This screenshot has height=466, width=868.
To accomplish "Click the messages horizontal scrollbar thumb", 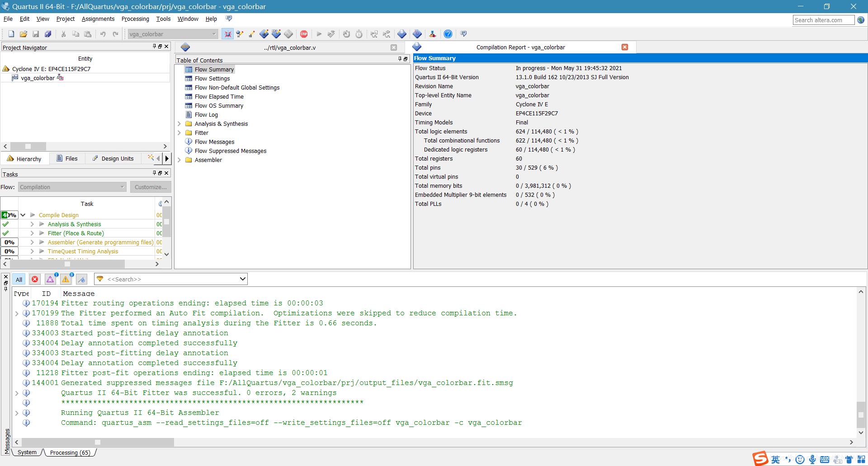I will [x=98, y=442].
